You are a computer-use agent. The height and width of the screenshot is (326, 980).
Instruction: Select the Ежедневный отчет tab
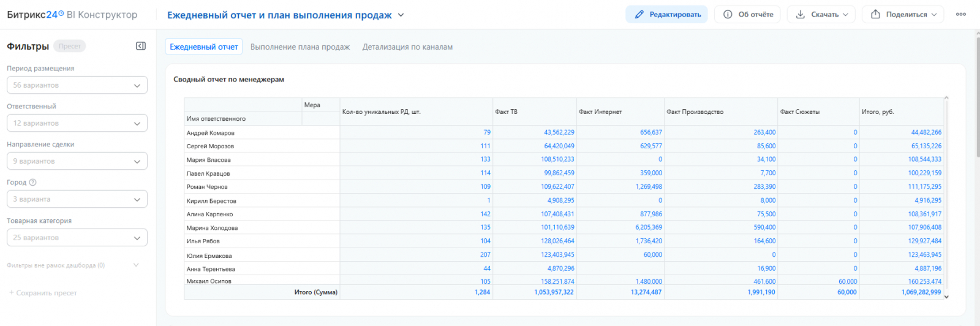(204, 47)
